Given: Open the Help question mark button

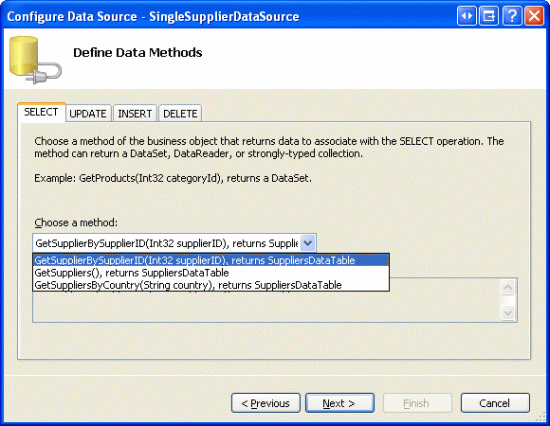Looking at the screenshot, I should [x=511, y=16].
